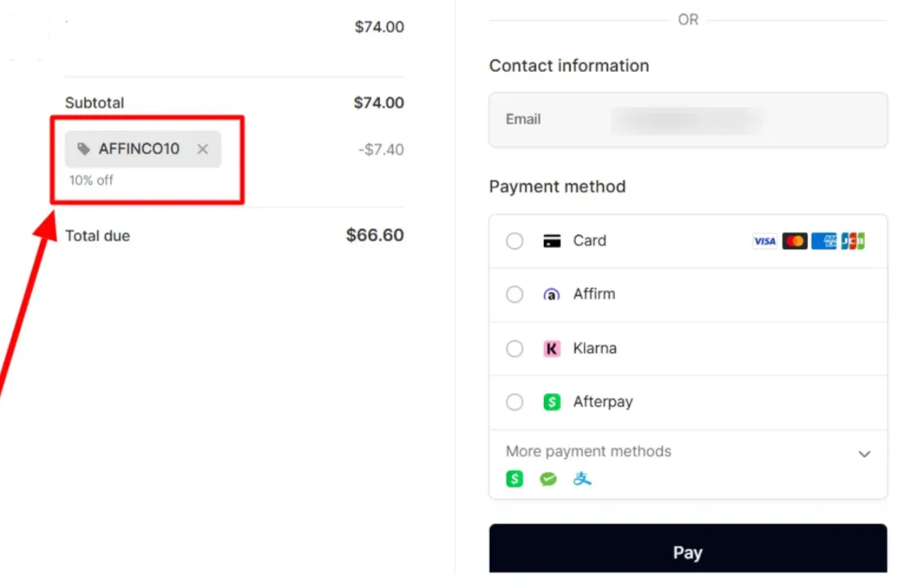Select the Card radio button
Image resolution: width=906 pixels, height=588 pixels.
coord(514,241)
